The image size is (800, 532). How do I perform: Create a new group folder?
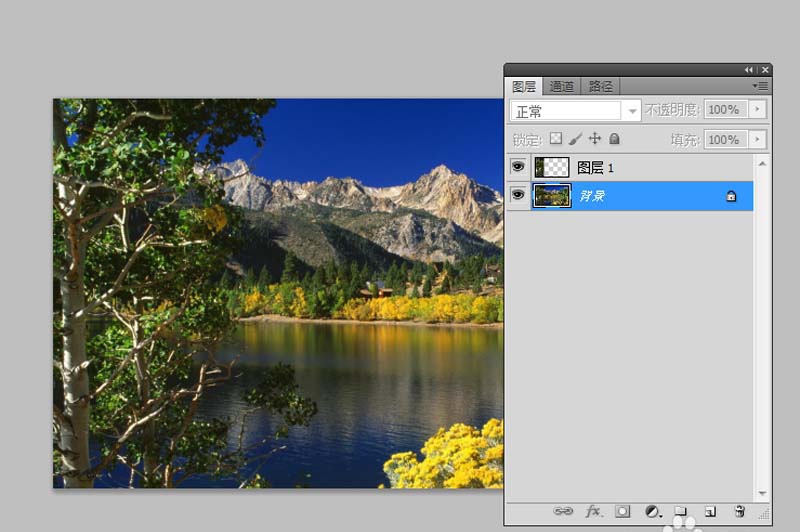tap(680, 511)
